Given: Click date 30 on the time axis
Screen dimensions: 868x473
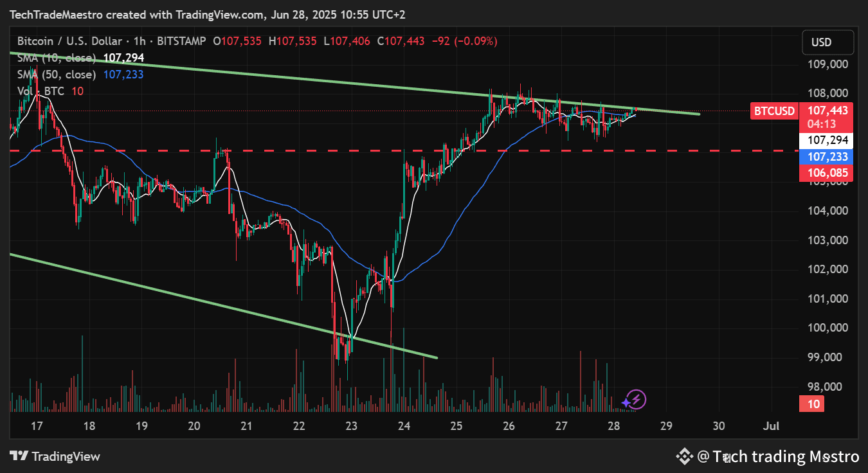Looking at the screenshot, I should pos(719,425).
